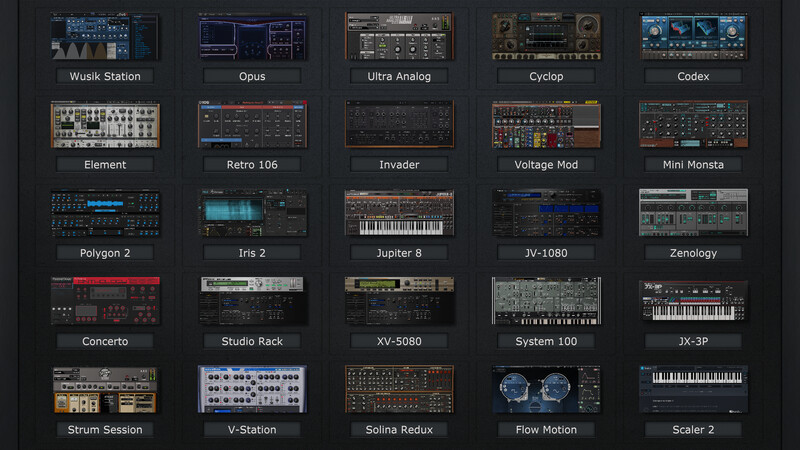Select the Solina Redux thumbnail
The image size is (800, 450).
399,389
